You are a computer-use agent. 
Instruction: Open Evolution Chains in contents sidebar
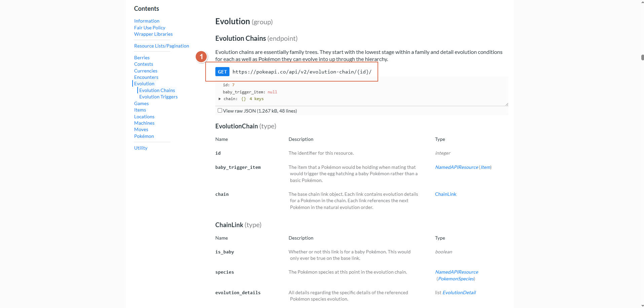coord(157,90)
